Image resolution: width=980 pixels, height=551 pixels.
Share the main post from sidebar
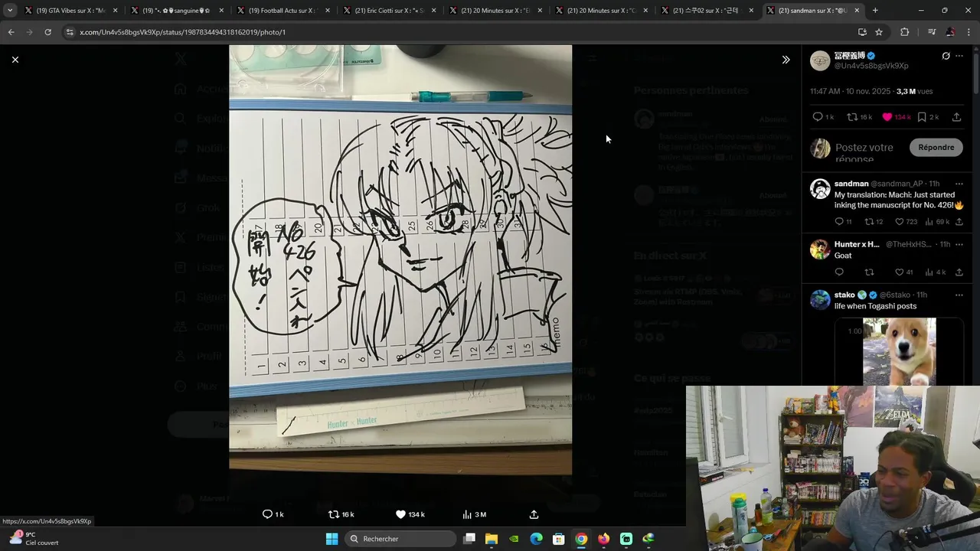[x=956, y=117]
